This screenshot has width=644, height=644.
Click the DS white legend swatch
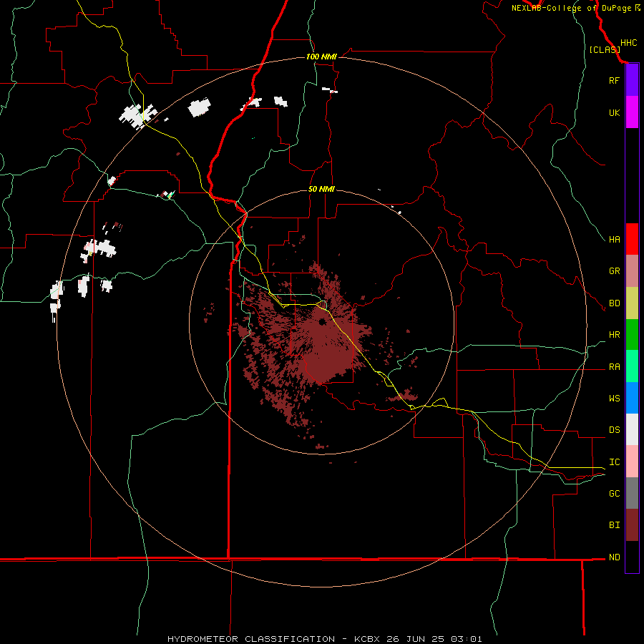pos(632,429)
